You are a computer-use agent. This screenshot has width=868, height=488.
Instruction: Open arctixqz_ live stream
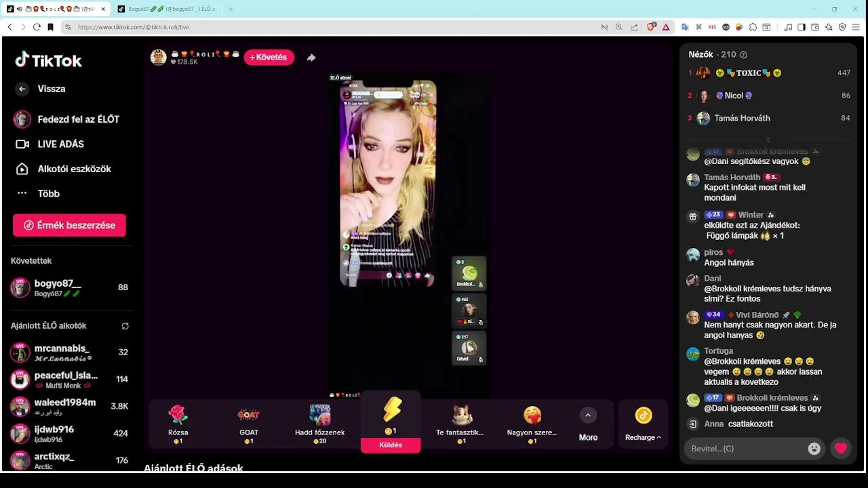pyautogui.click(x=69, y=460)
